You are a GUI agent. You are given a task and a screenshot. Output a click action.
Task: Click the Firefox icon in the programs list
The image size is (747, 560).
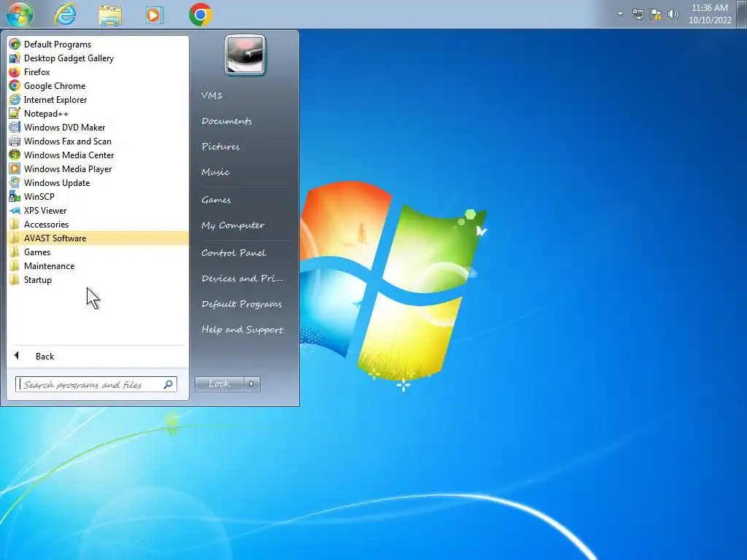click(15, 72)
